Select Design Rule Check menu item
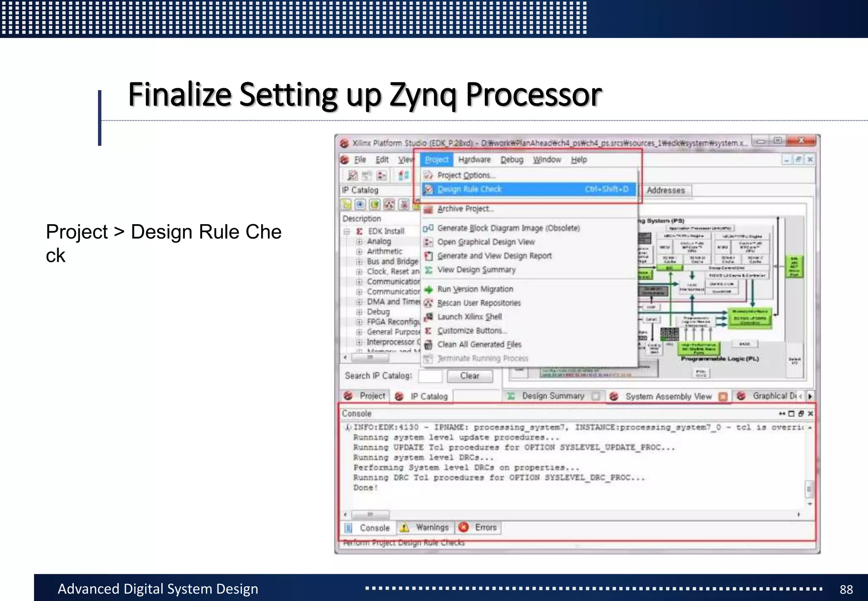 tap(529, 189)
